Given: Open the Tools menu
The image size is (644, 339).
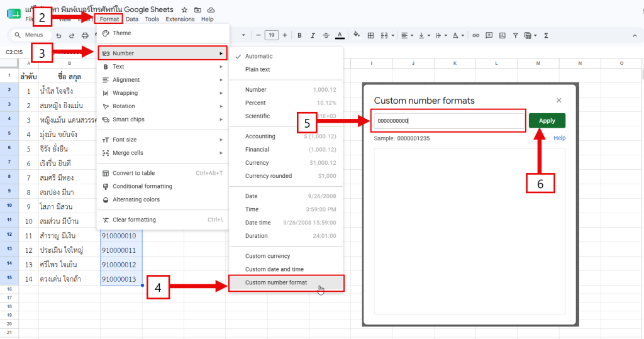Looking at the screenshot, I should pyautogui.click(x=152, y=19).
